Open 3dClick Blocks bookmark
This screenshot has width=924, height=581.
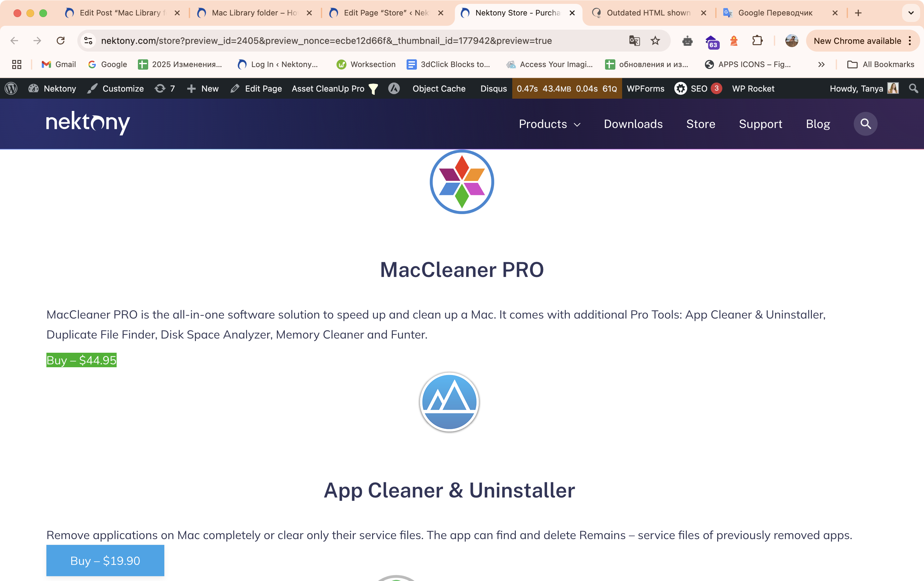(x=448, y=64)
